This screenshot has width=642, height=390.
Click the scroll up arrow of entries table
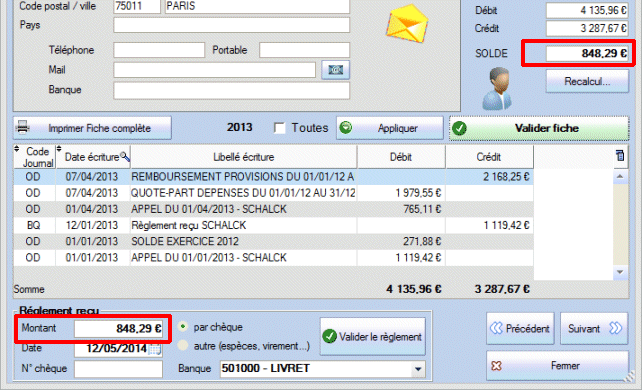coord(620,176)
